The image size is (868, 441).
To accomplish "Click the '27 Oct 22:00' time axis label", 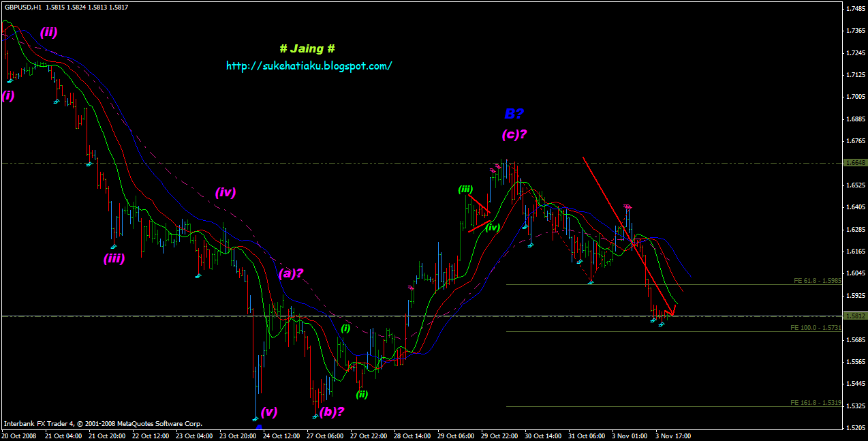I will pyautogui.click(x=367, y=436).
